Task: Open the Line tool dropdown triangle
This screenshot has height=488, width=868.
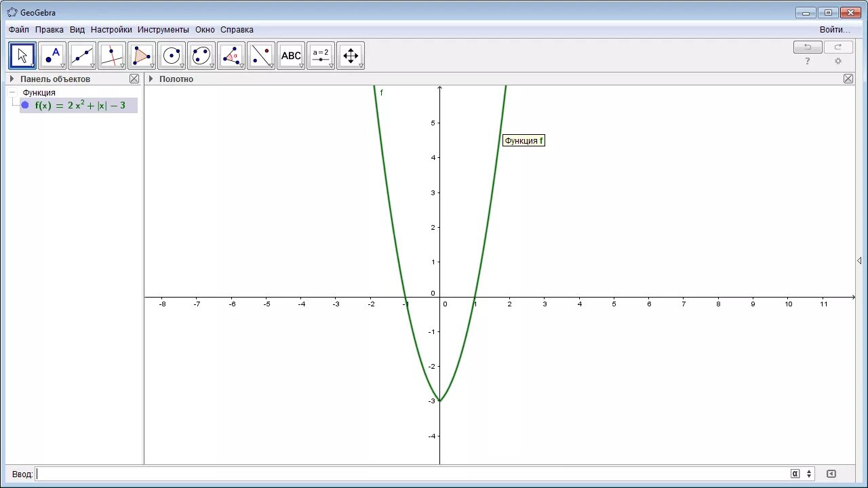Action: click(92, 66)
